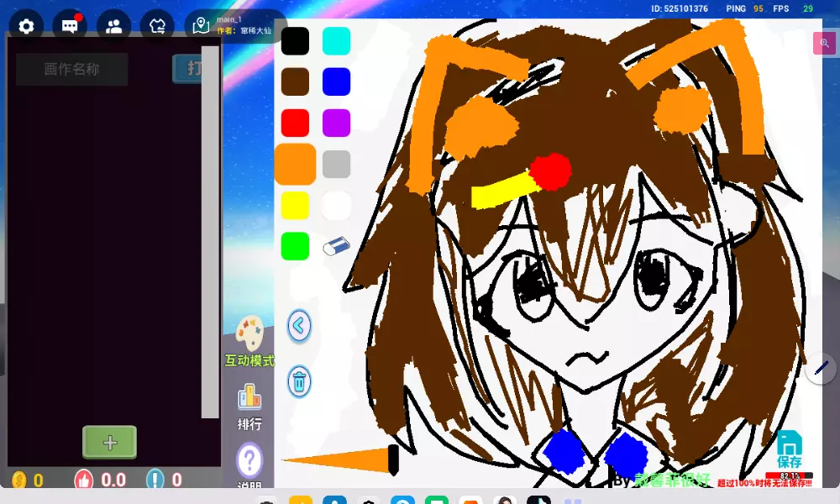This screenshot has height=504, width=840.
Task: Clear canvas with the trash bin icon
Action: click(299, 381)
